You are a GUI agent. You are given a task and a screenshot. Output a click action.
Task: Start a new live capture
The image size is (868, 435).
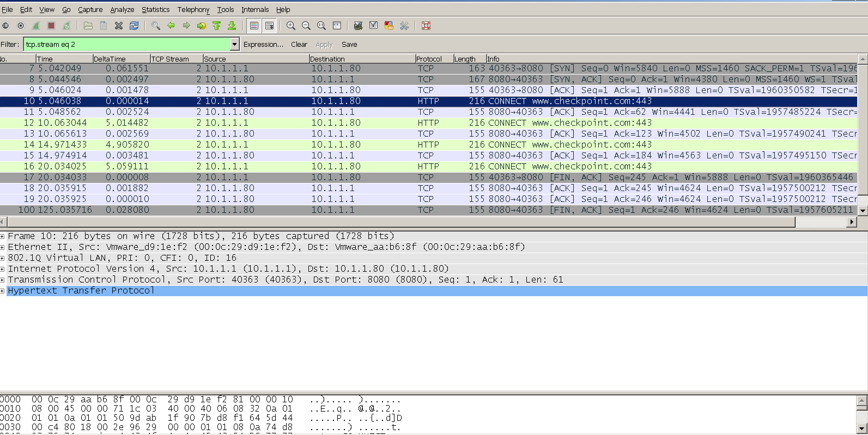(36, 26)
